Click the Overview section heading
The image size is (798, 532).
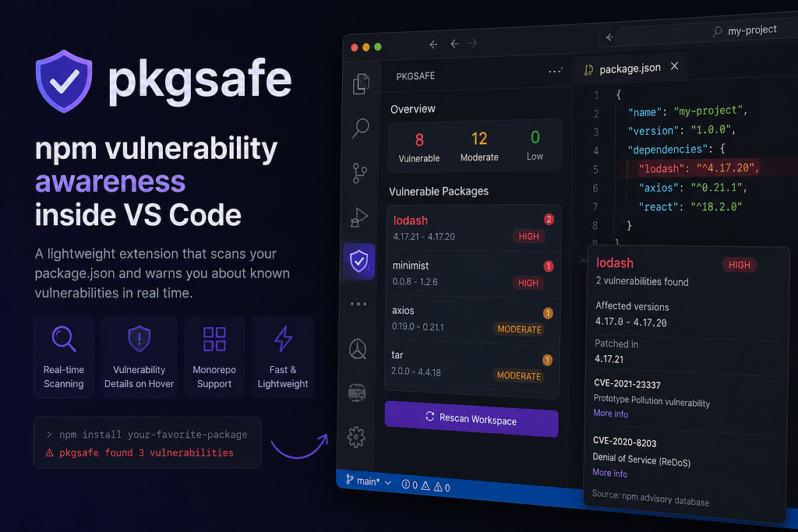413,109
